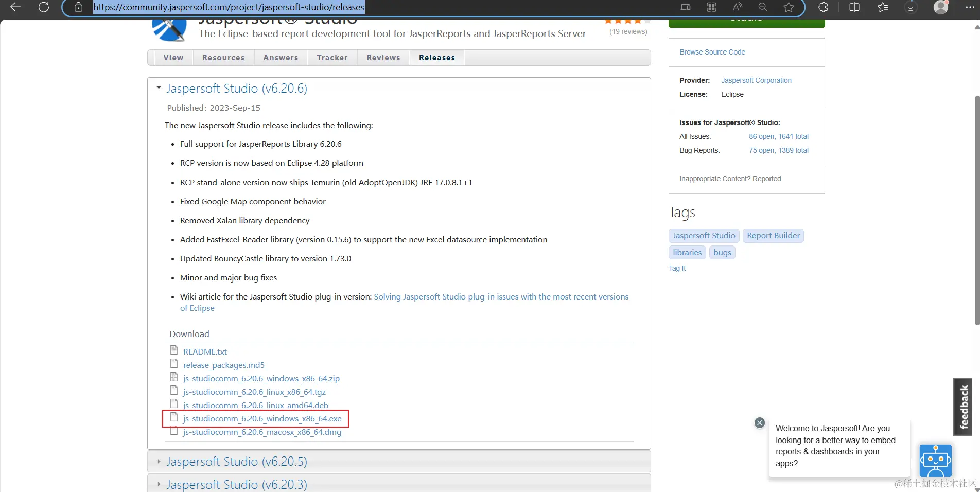
Task: Open the feedback side tab
Action: 963,407
